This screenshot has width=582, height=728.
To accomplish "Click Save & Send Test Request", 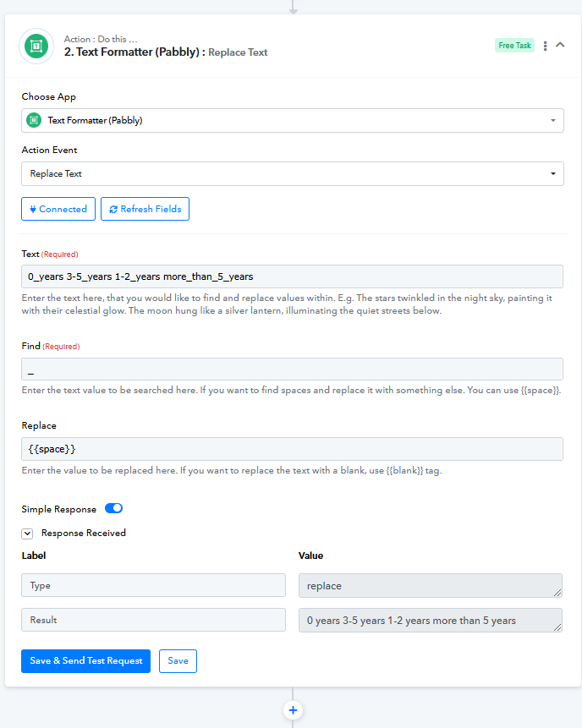I will click(x=86, y=661).
